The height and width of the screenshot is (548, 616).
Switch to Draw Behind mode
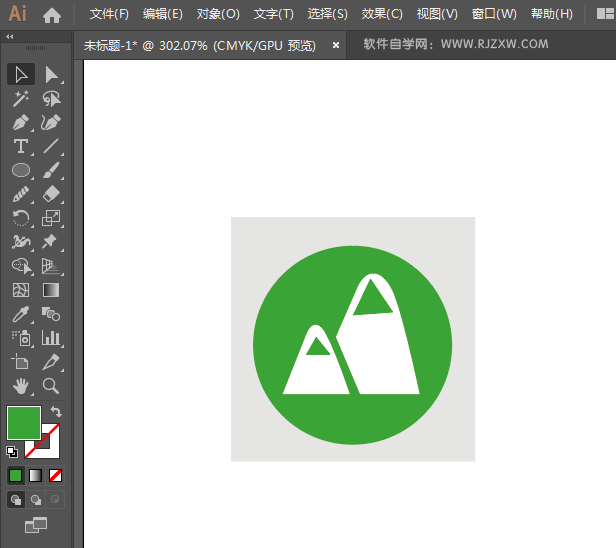pyautogui.click(x=36, y=499)
